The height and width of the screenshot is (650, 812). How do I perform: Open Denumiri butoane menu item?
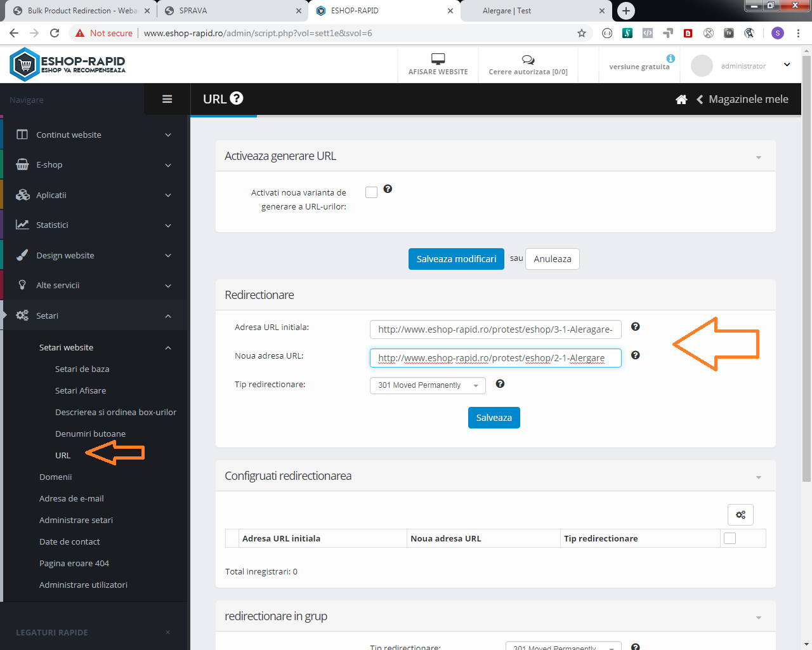pos(90,434)
